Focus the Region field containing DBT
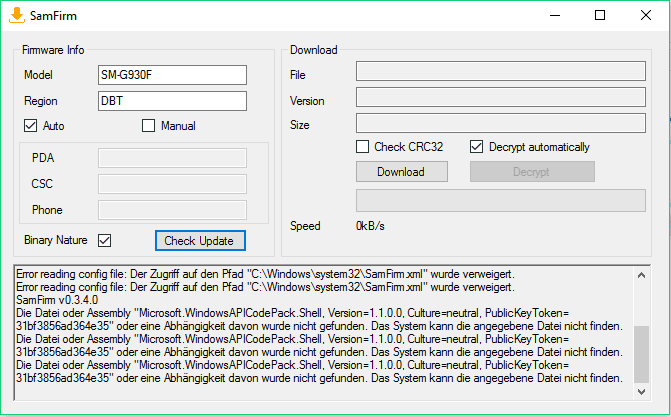The height and width of the screenshot is (417, 671). click(x=172, y=101)
